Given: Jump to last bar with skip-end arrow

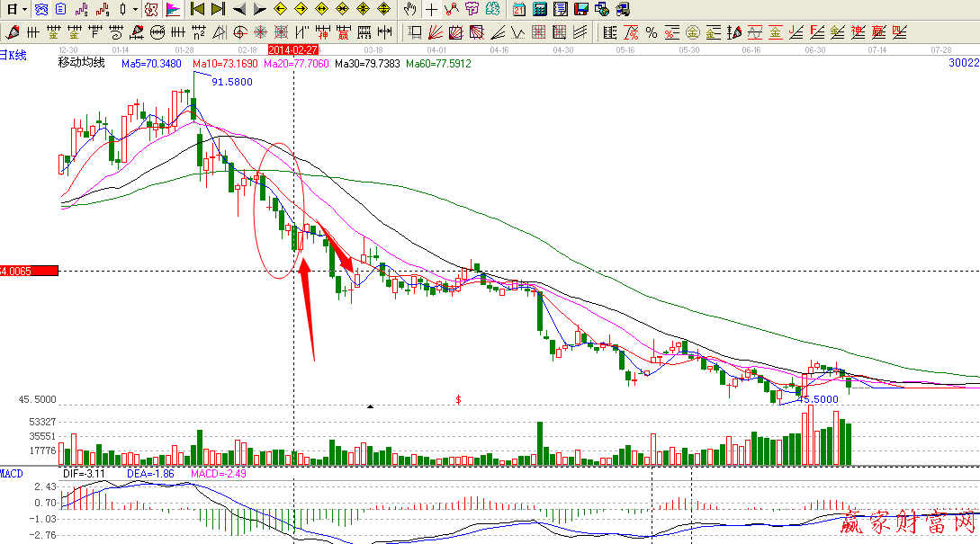Looking at the screenshot, I should pyautogui.click(x=218, y=10).
